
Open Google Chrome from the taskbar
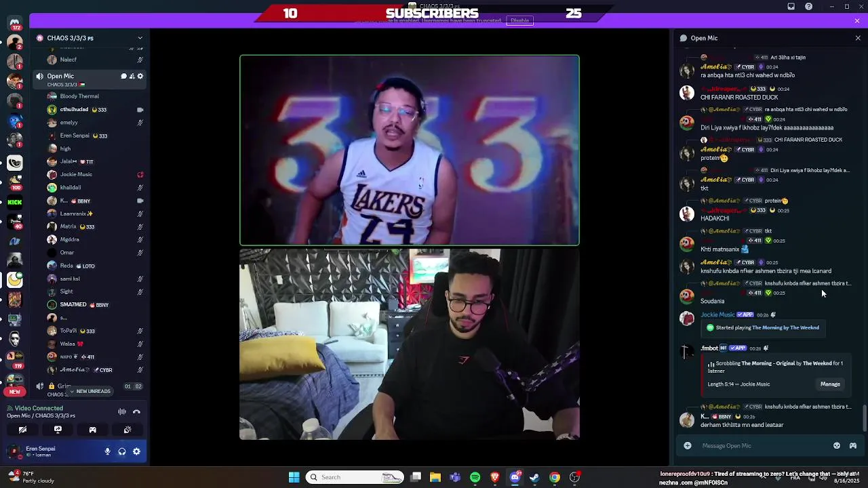(x=555, y=477)
